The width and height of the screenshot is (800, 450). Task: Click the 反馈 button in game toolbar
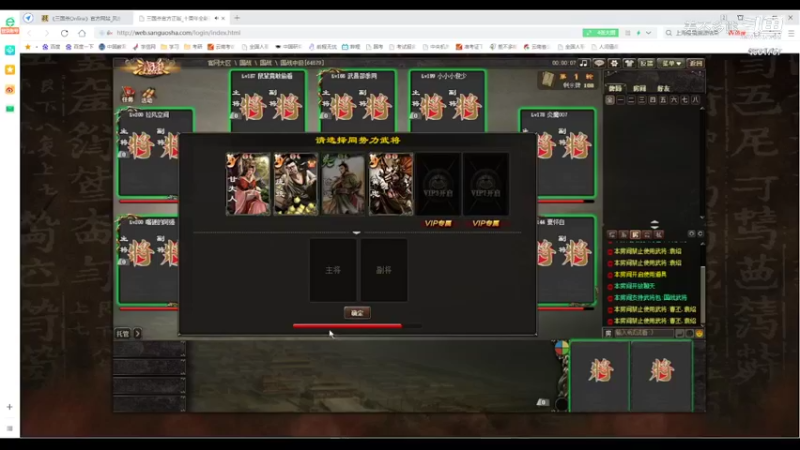(x=646, y=63)
